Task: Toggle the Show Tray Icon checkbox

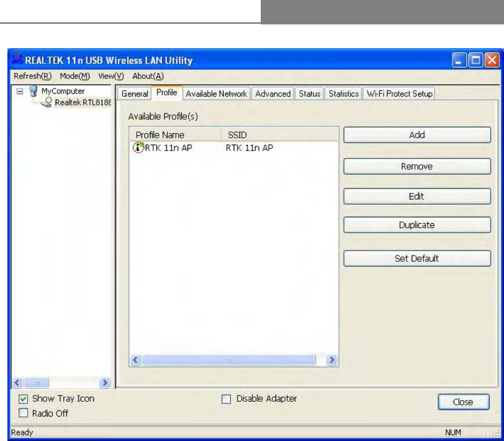Action: point(23,399)
